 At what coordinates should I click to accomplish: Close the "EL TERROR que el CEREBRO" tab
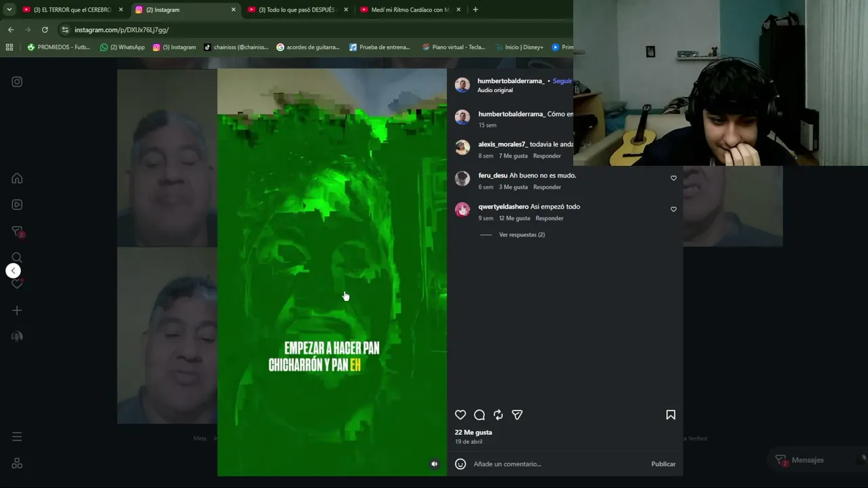[x=121, y=9]
